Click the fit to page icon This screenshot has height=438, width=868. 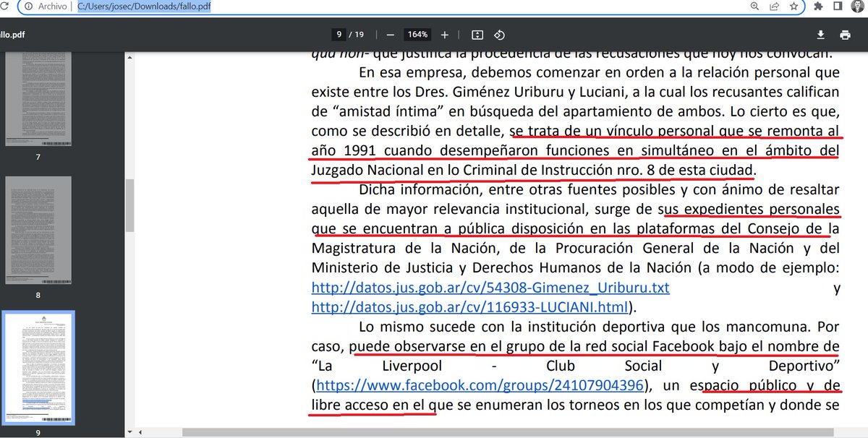click(477, 35)
